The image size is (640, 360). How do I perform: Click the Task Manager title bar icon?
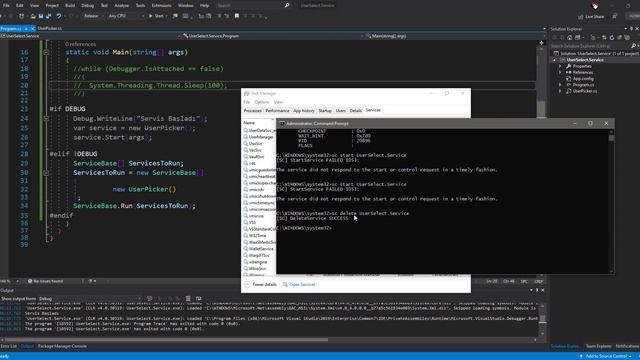[246, 93]
